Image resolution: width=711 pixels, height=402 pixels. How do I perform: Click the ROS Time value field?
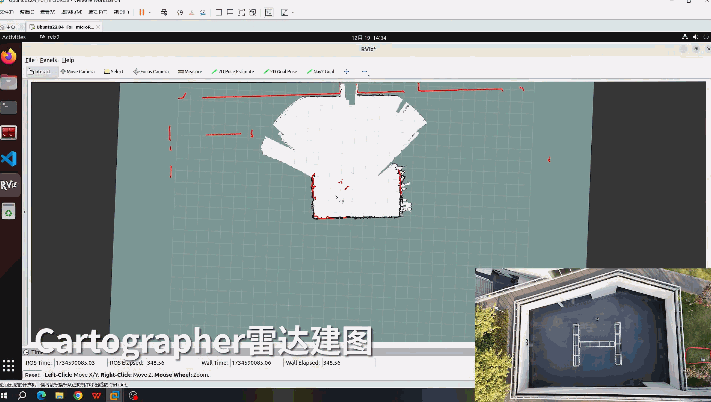pyautogui.click(x=79, y=363)
